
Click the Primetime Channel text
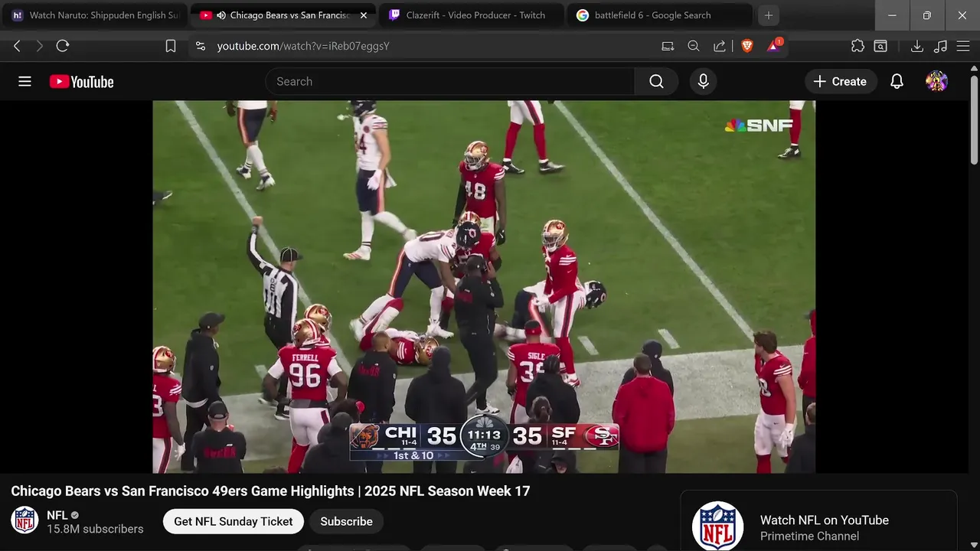(x=809, y=536)
